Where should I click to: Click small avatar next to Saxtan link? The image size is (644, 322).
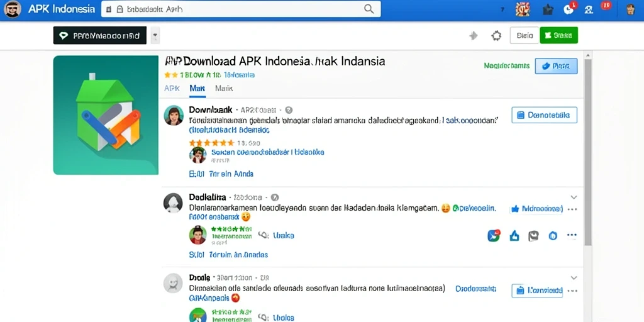pos(197,155)
